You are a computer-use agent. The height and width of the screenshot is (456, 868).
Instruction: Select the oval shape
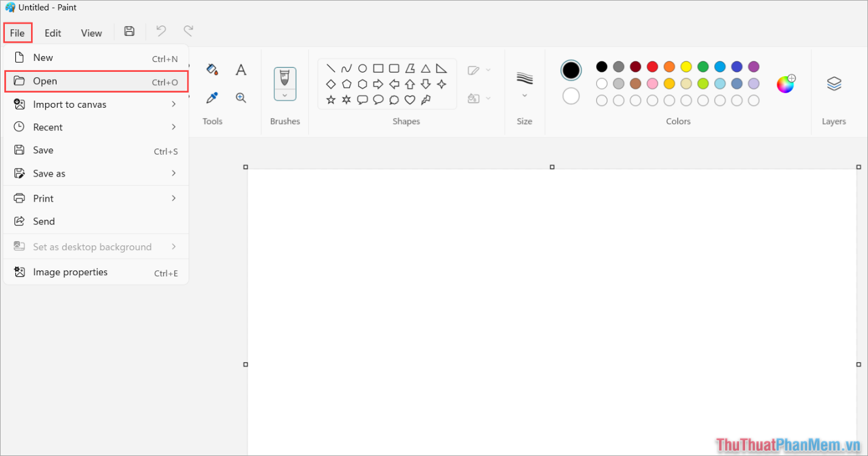click(x=362, y=68)
